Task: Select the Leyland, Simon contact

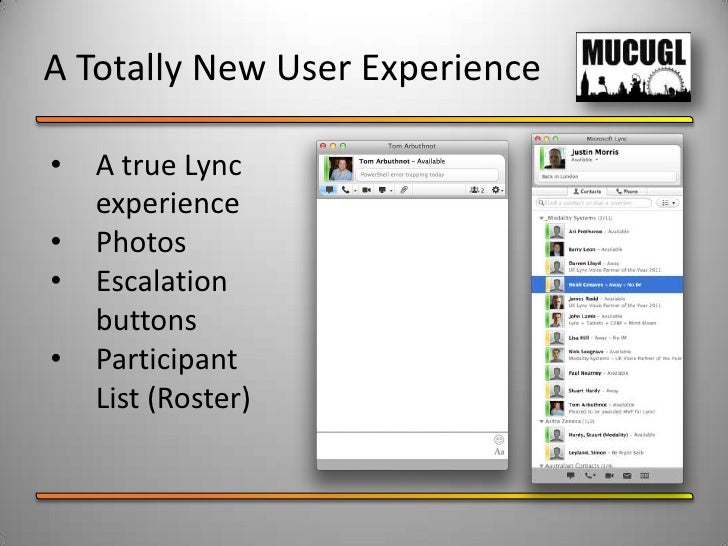Action: point(607,452)
